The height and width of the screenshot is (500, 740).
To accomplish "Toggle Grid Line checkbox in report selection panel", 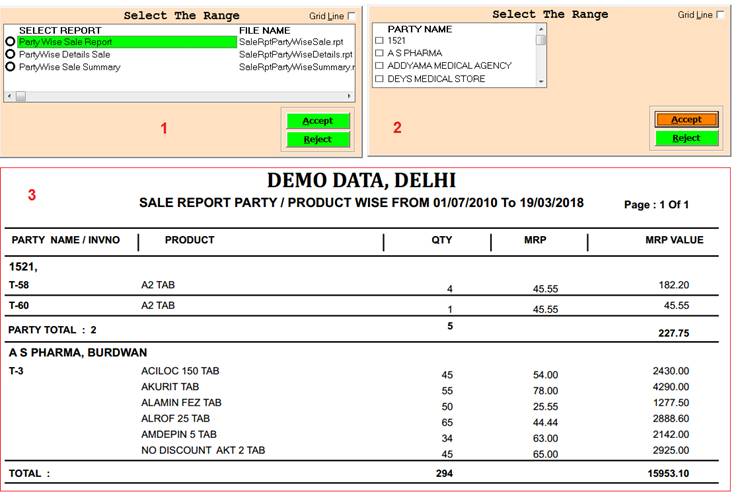I will pyautogui.click(x=351, y=16).
